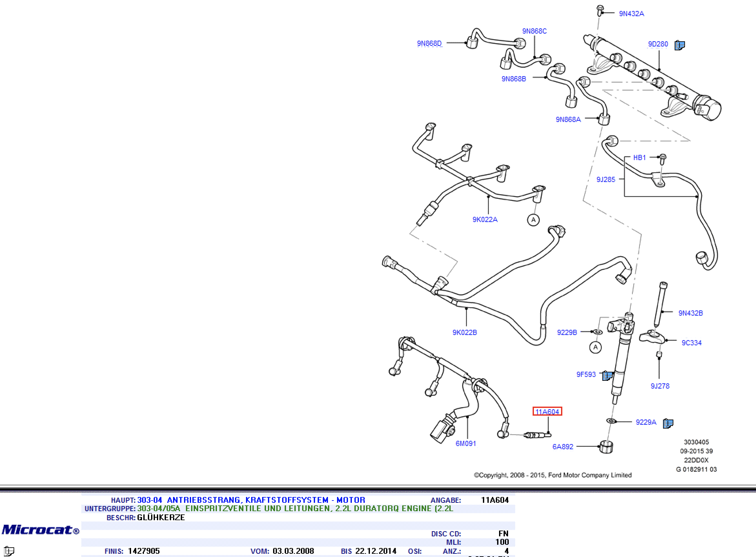Select part label 6A892

coord(562,447)
